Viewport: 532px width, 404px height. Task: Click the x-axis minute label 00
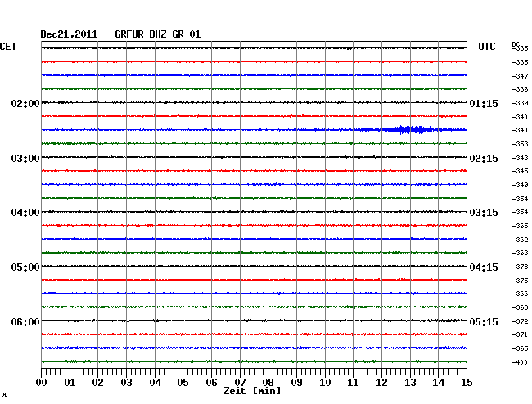click(42, 382)
